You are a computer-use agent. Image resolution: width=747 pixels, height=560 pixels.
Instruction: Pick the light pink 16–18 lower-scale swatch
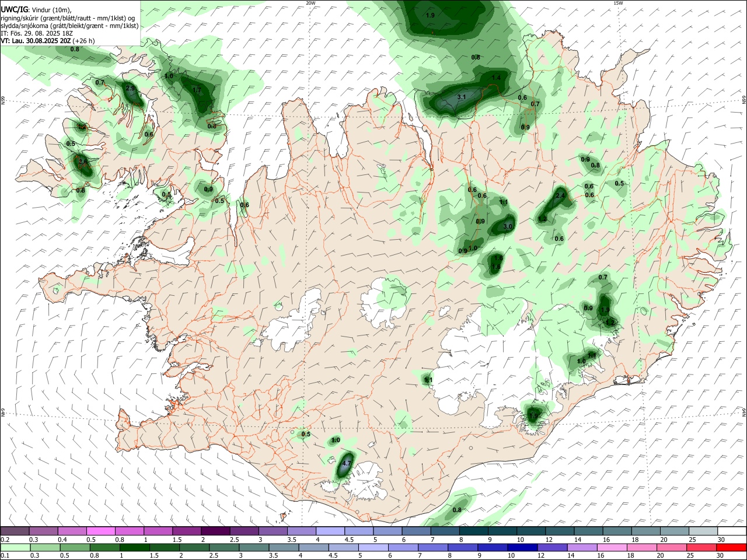pos(612,547)
